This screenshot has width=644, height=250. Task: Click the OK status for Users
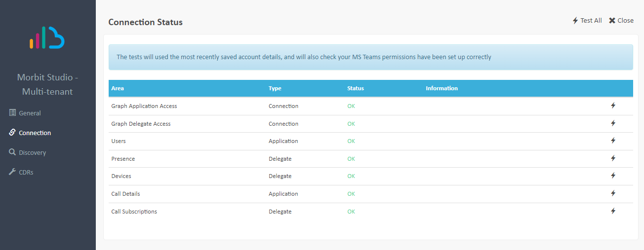[x=351, y=141]
